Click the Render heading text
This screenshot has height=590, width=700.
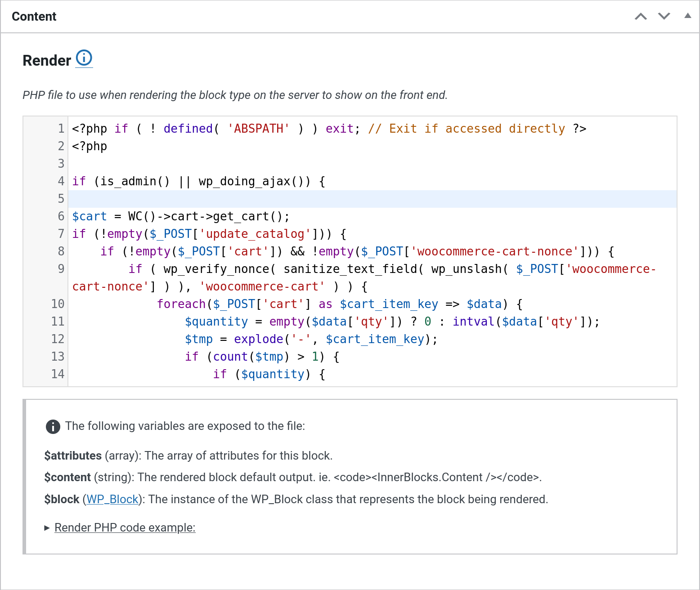pyautogui.click(x=47, y=60)
